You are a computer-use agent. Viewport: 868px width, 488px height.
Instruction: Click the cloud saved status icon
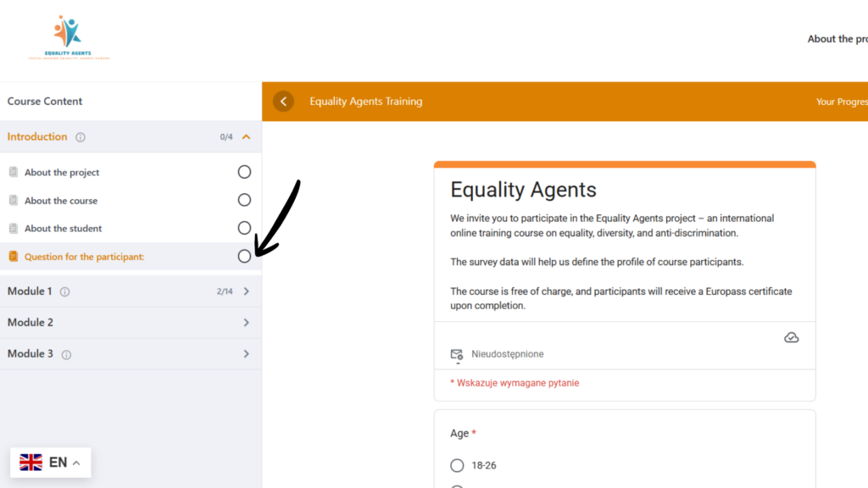(x=791, y=338)
